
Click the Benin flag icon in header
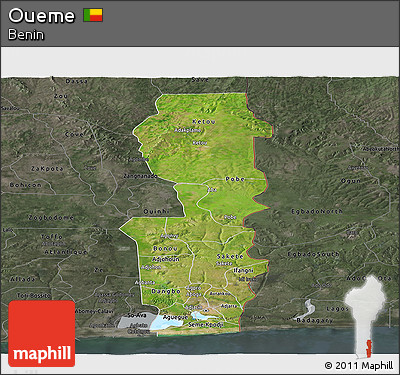pos(93,15)
